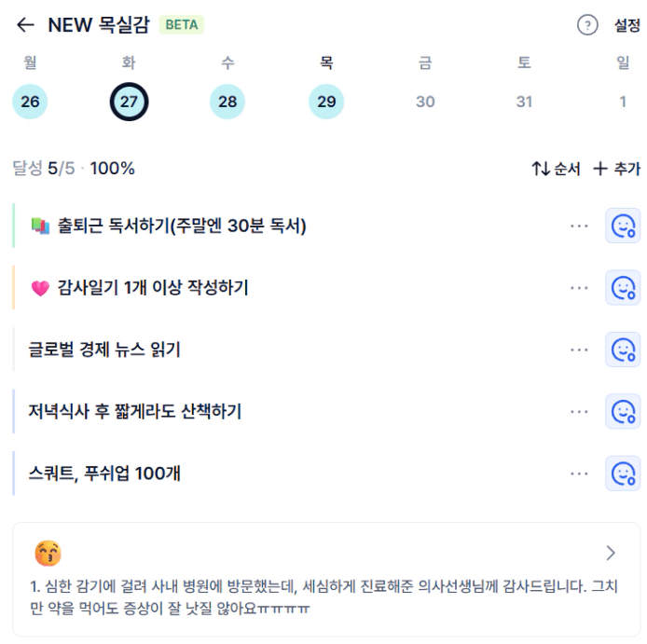The width and height of the screenshot is (647, 644).
Task: Switch to Thursday the 29th
Action: (326, 102)
